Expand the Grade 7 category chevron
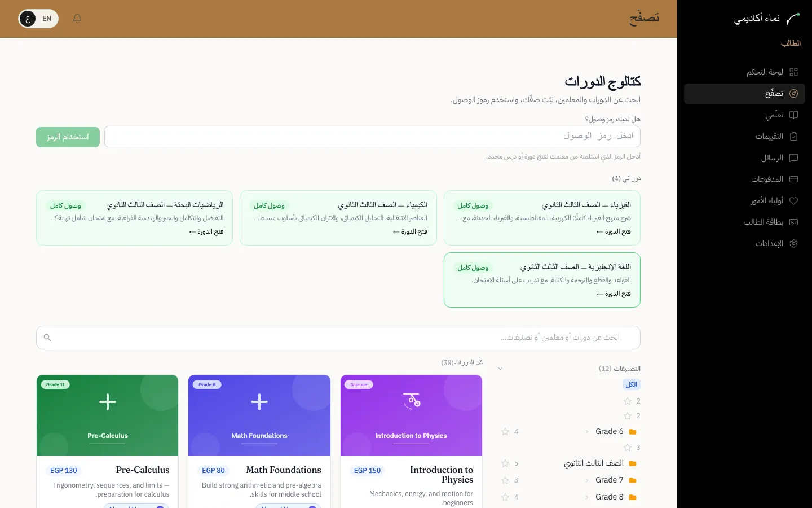 [587, 480]
